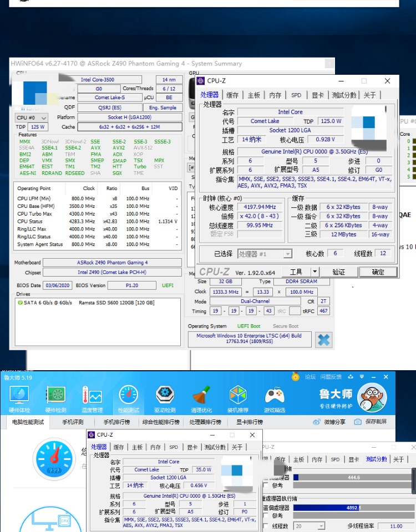Click the blue X button in HWiNFO summary
416x532 pixels.
point(323,340)
